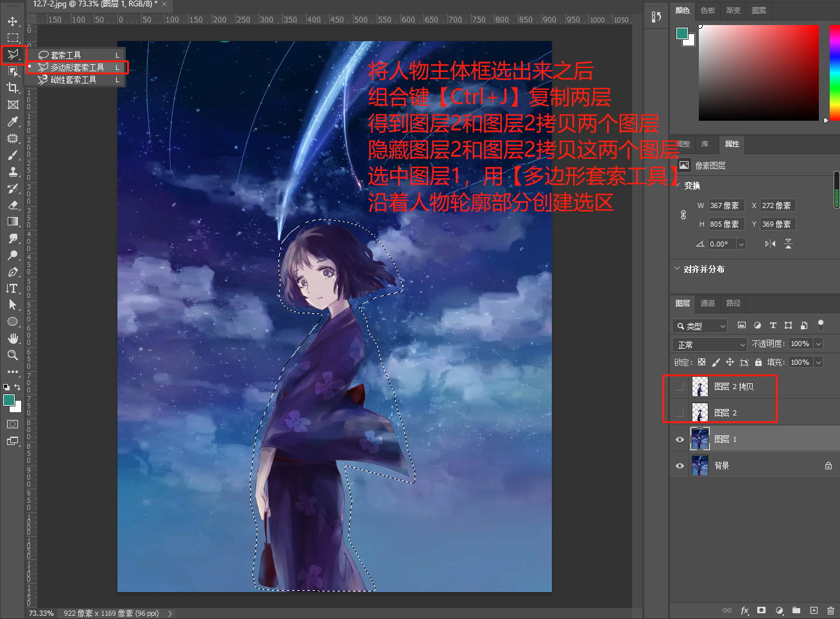Select the Clone Stamp tool
This screenshot has width=840, height=619.
(12, 171)
